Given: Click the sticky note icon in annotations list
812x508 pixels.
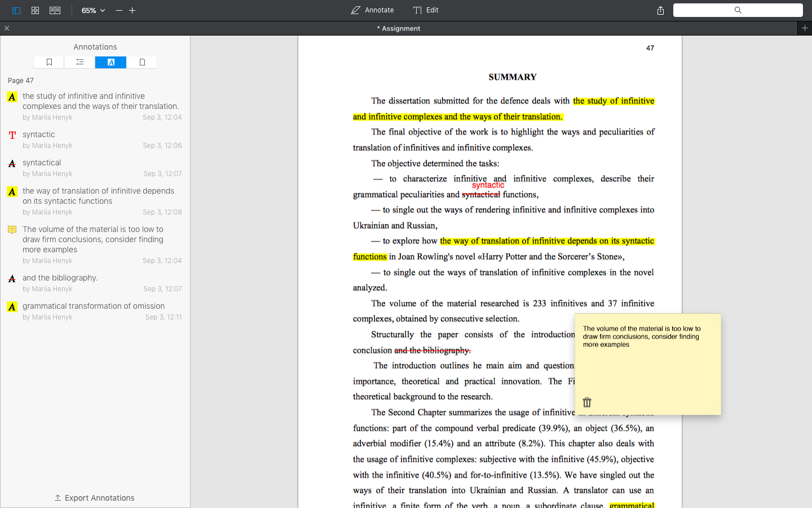Looking at the screenshot, I should point(12,230).
